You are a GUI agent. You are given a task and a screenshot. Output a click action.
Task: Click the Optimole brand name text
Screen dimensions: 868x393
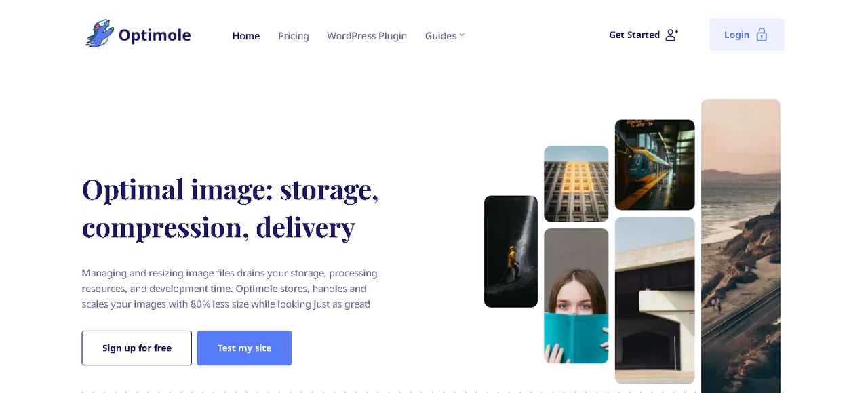coord(155,35)
